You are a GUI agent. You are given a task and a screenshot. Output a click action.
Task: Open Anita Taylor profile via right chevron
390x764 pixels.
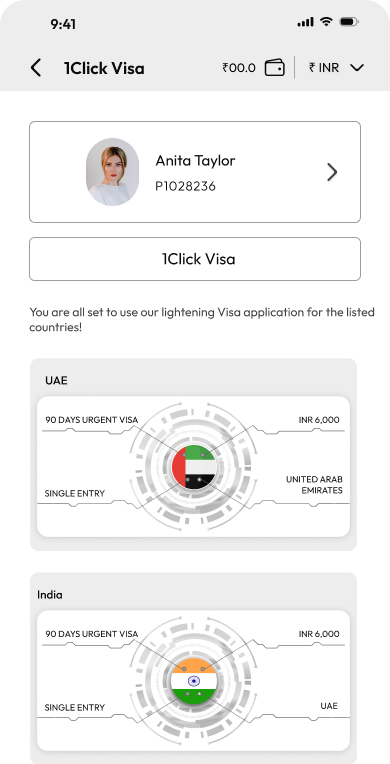[332, 172]
